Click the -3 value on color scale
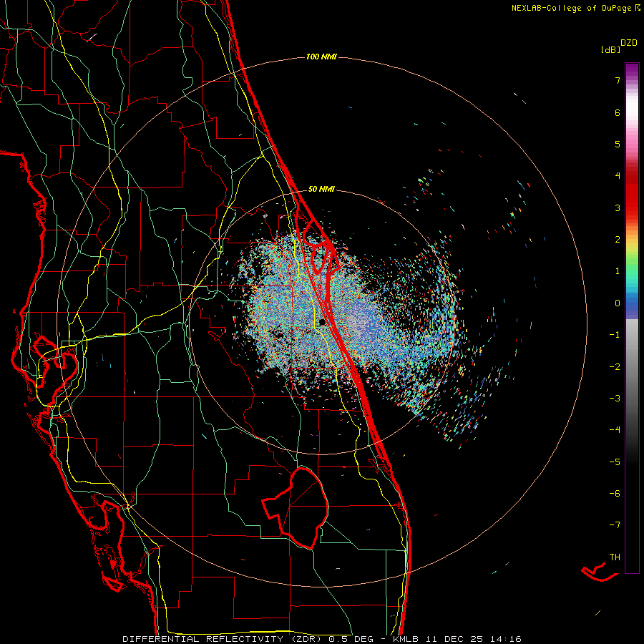The height and width of the screenshot is (644, 644). [615, 399]
